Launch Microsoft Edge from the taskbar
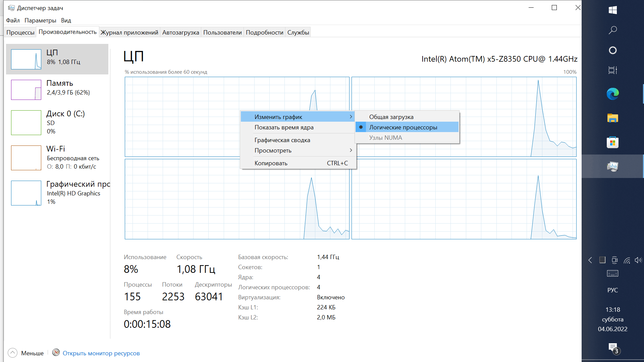Image resolution: width=644 pixels, height=362 pixels. coord(612,94)
